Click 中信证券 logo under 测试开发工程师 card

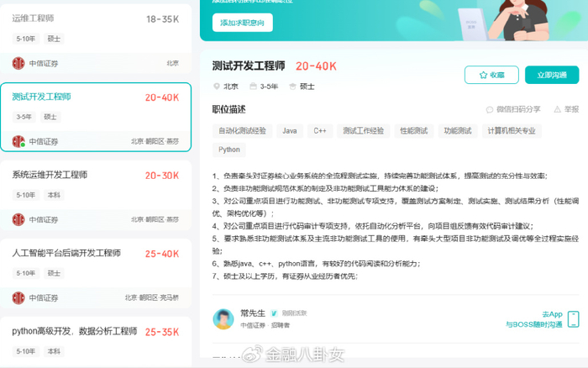tap(18, 141)
